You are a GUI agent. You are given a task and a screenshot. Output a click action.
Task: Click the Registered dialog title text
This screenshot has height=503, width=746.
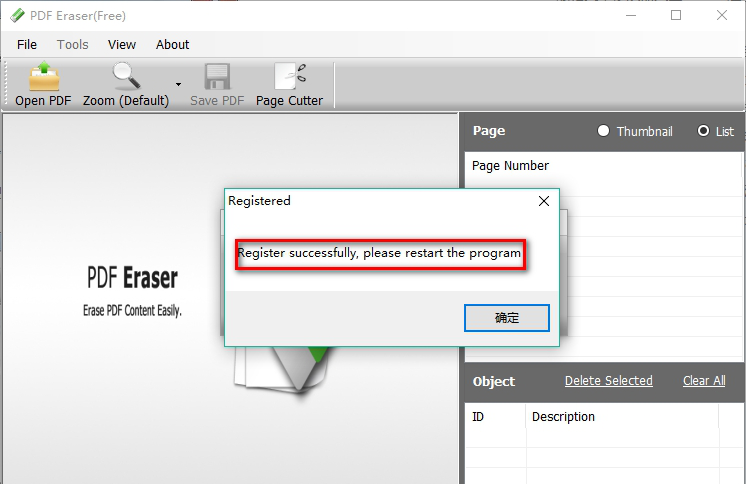(x=259, y=201)
